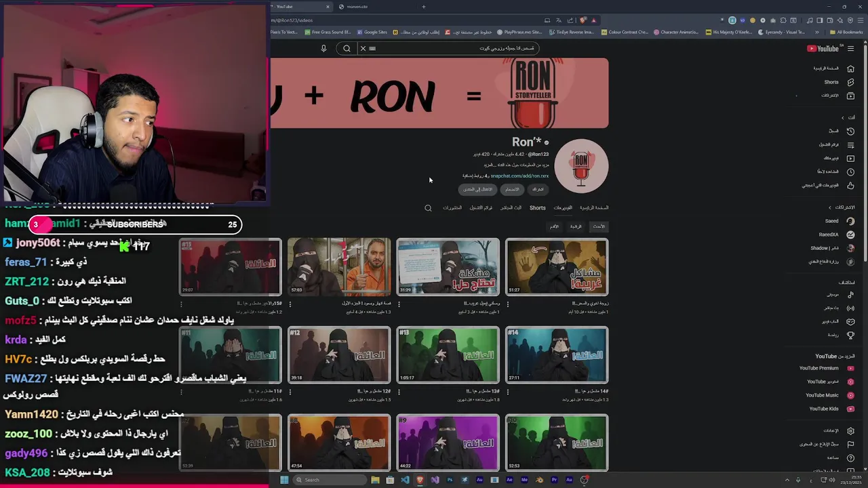Screen dimensions: 868x488
Task: Click the taskbar Search box
Action: tap(329, 480)
